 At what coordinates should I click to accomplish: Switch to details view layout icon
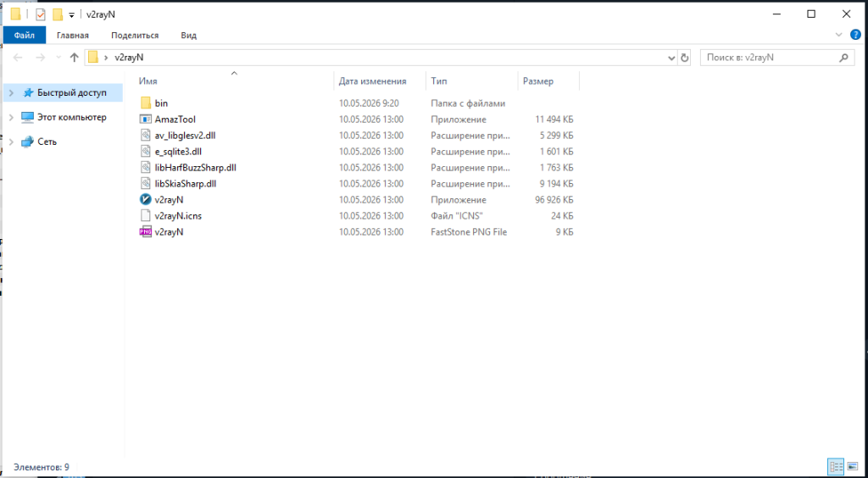coord(836,467)
